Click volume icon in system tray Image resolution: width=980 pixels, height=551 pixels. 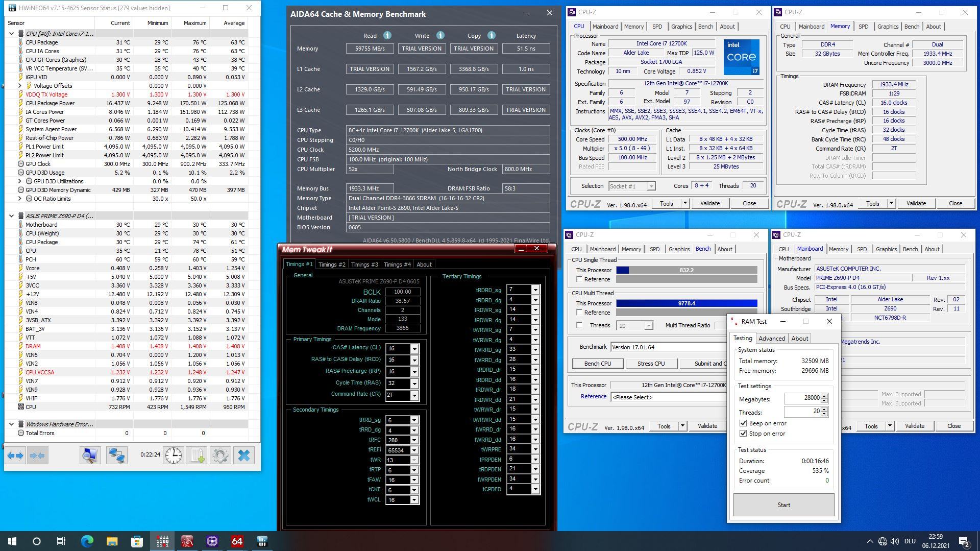click(895, 541)
